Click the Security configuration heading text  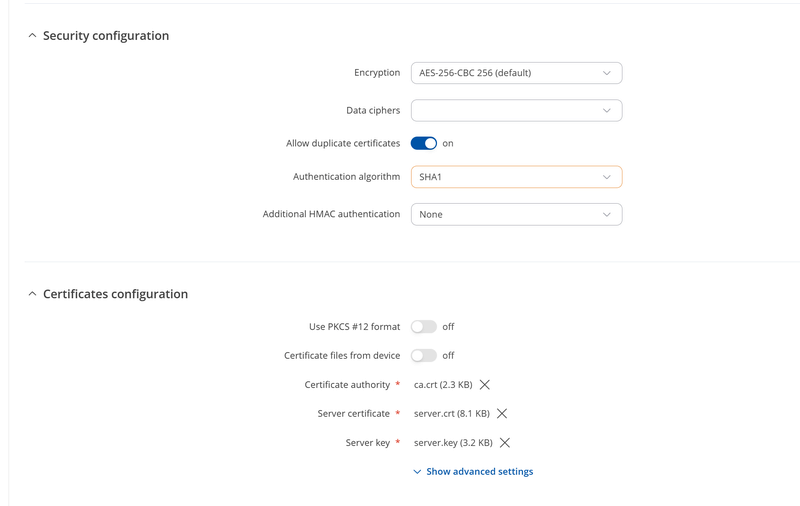pos(106,36)
